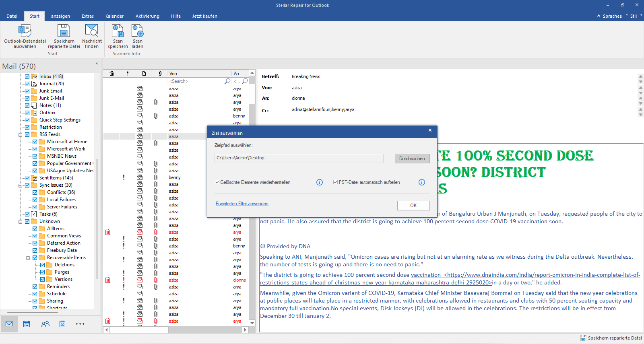Open the Jetzt kaufen tab
This screenshot has width=644, height=344.
(204, 16)
